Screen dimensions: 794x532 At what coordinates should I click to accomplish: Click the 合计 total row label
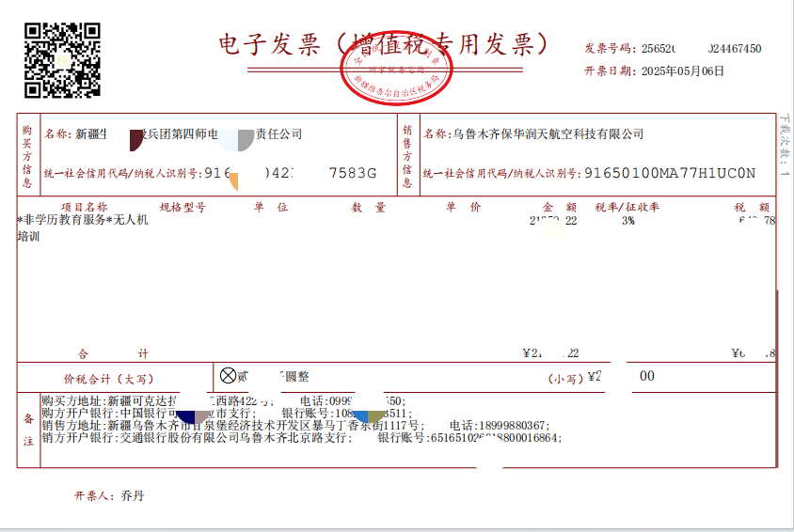coord(113,354)
